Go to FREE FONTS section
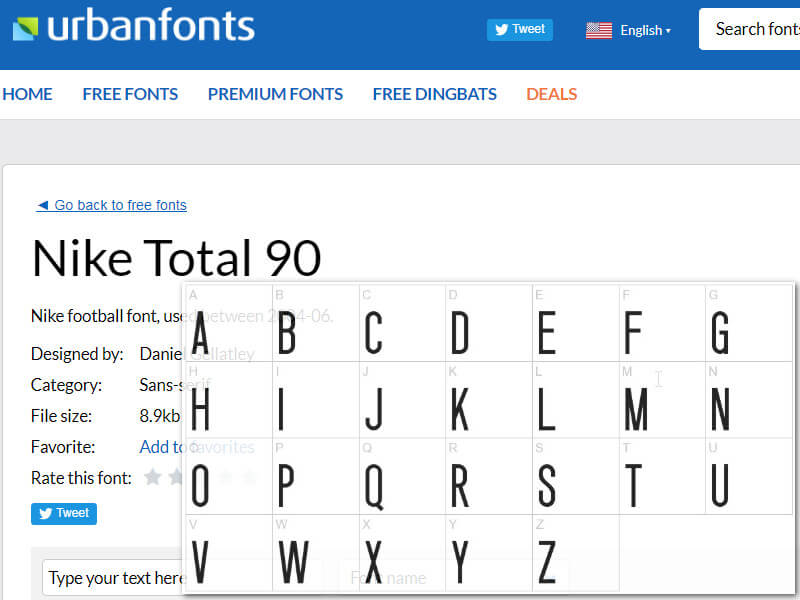Viewport: 800px width, 600px height. pyautogui.click(x=130, y=94)
